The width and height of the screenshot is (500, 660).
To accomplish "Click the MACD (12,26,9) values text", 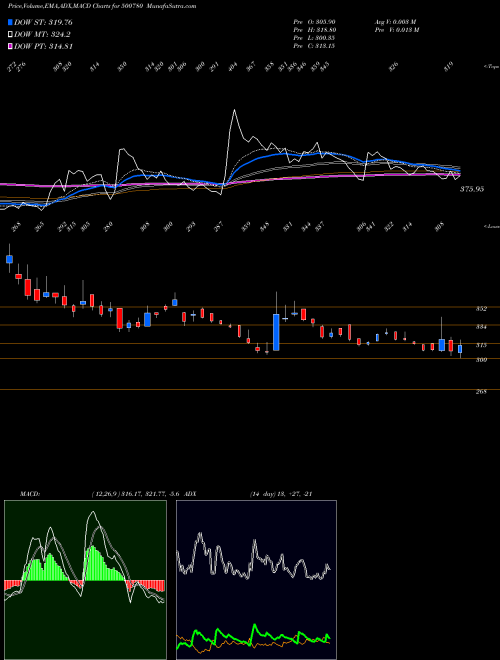I will 136,494.
